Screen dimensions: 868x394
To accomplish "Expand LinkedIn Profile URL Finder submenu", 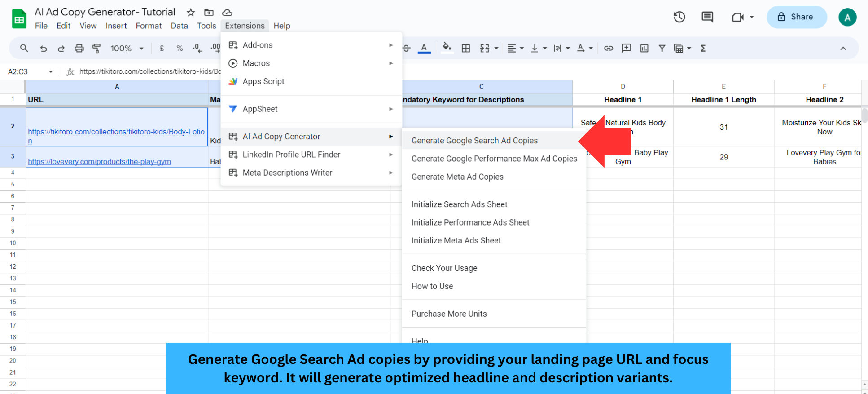I will (311, 155).
